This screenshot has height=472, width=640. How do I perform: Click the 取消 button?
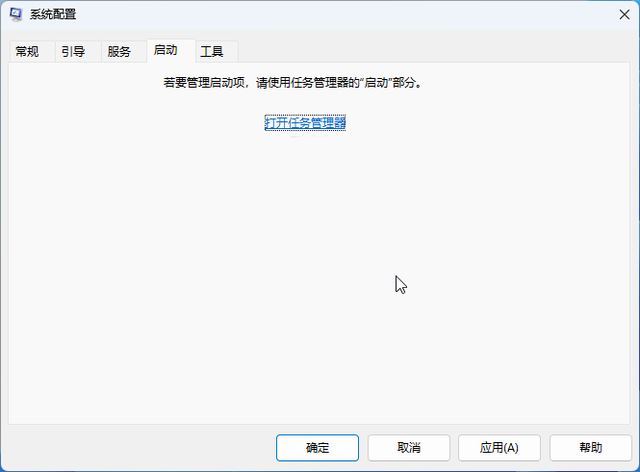(408, 447)
